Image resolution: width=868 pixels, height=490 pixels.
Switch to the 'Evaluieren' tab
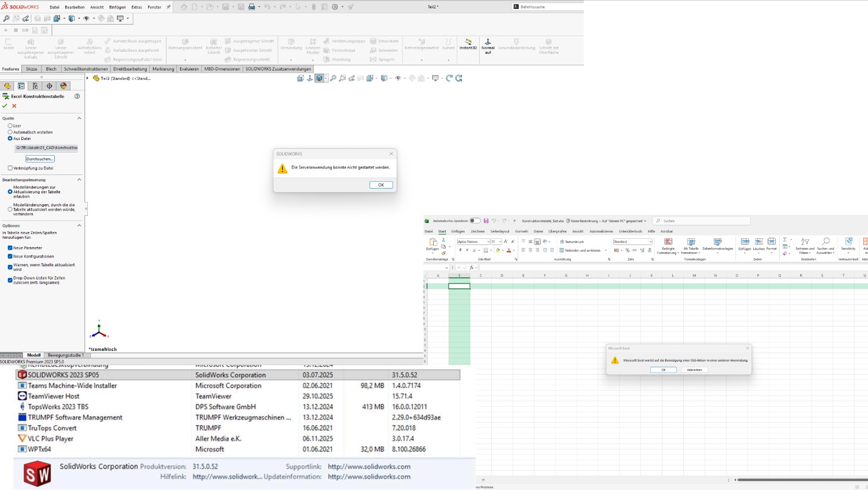(189, 69)
